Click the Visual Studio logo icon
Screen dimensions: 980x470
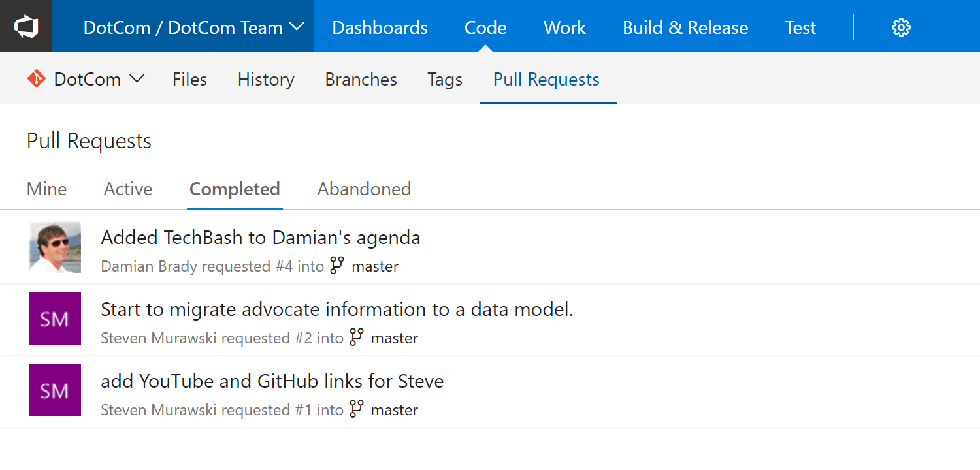(26, 26)
